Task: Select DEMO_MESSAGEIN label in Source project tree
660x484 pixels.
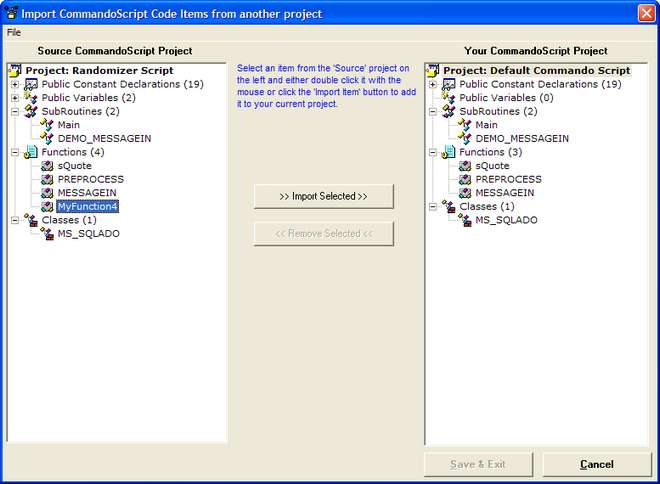Action: [104, 138]
